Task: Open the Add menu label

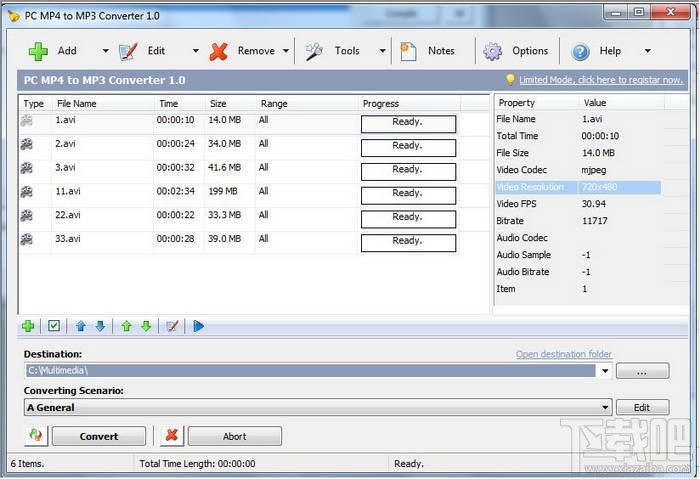Action: 67,51
